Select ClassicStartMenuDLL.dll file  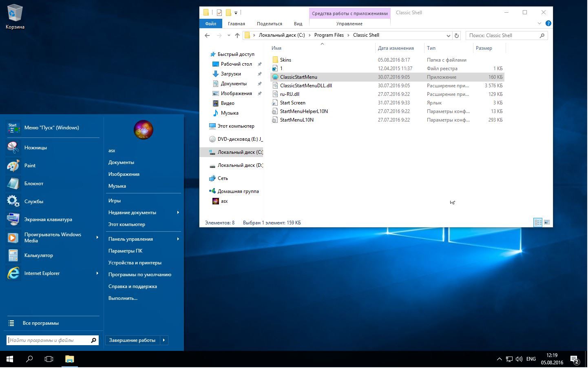click(306, 86)
